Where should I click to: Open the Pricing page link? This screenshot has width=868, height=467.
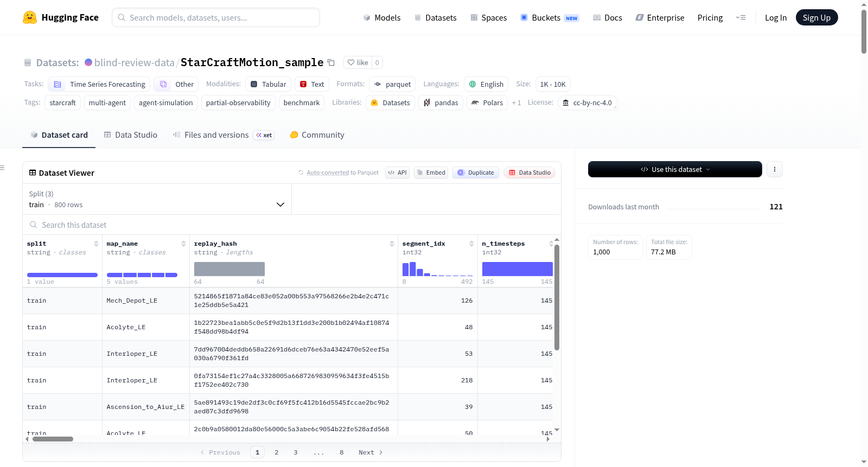point(710,18)
